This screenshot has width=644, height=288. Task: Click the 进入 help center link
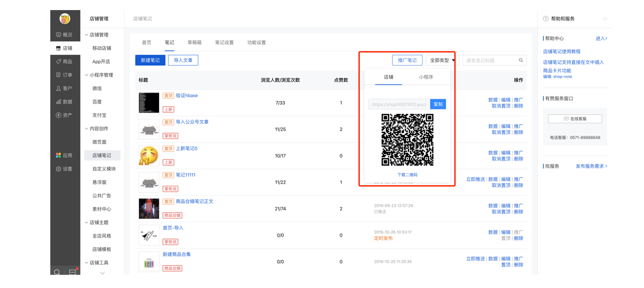[601, 38]
